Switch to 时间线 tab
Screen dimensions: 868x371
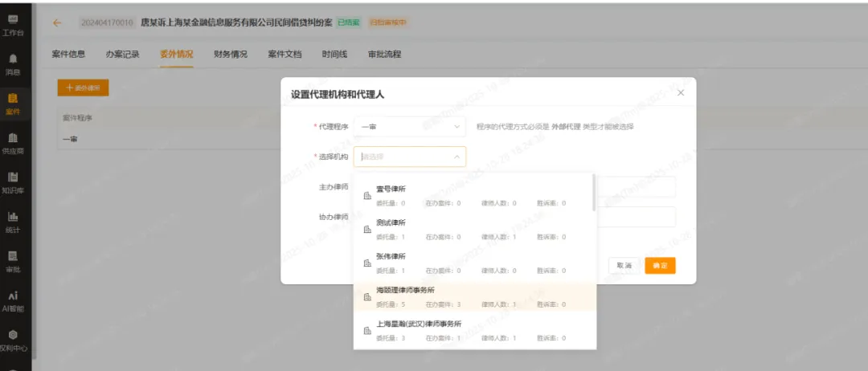click(x=334, y=54)
